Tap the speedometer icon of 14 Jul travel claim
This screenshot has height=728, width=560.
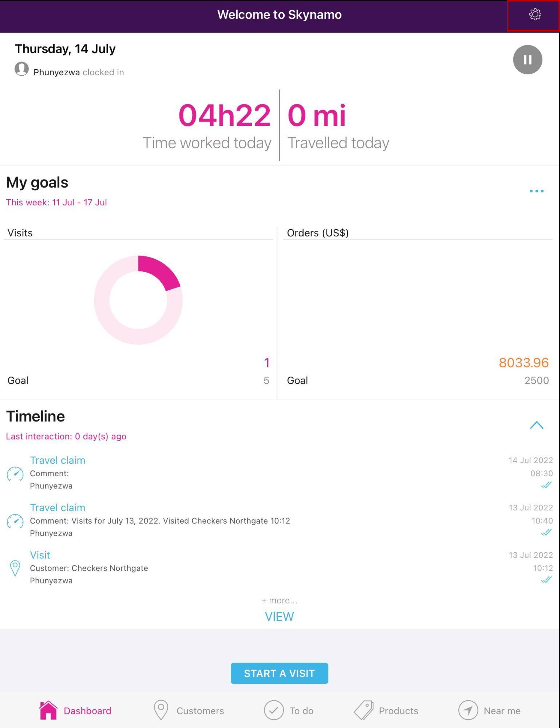coord(15,474)
